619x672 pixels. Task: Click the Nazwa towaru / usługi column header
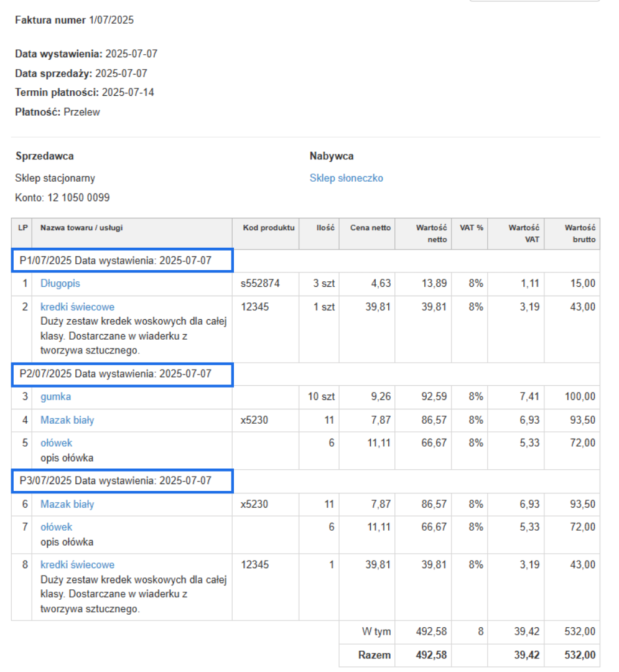pyautogui.click(x=81, y=228)
